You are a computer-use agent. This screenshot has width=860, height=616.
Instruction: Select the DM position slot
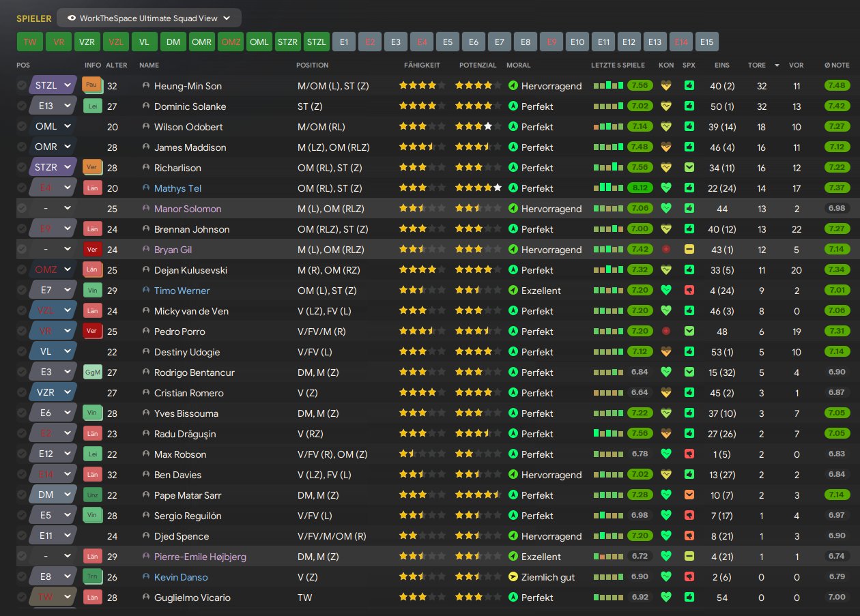coord(173,42)
